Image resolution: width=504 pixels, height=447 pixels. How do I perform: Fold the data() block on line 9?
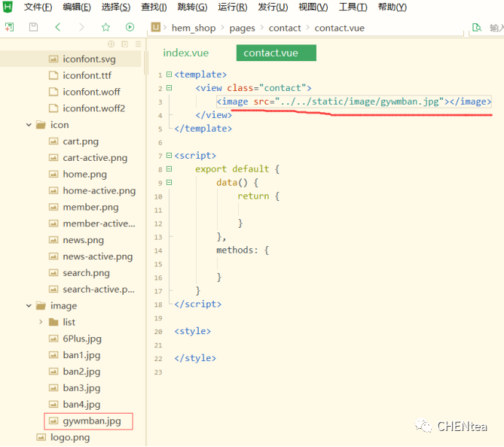169,182
